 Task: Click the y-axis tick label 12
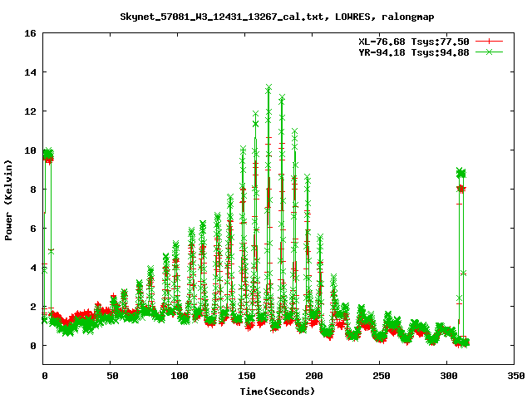[30, 111]
